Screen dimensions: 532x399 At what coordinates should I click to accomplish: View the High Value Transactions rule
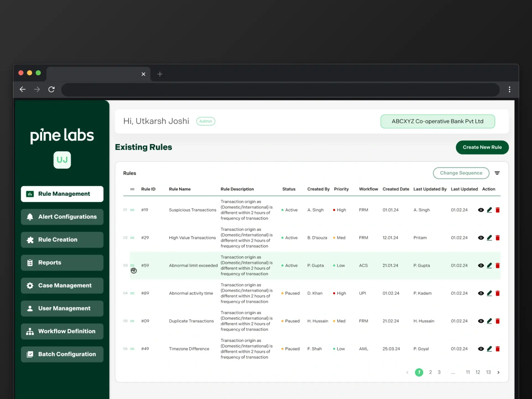point(481,238)
